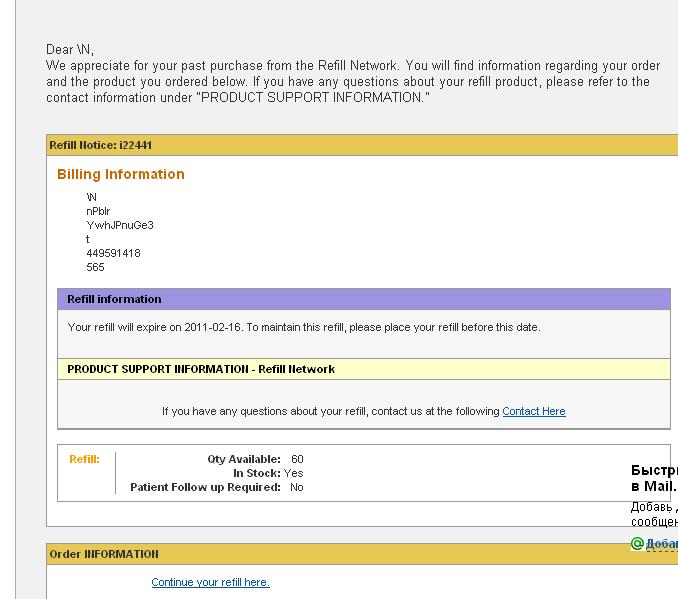Click the 'Order INFORMATION' header bar
The image size is (678, 599).
(104, 554)
